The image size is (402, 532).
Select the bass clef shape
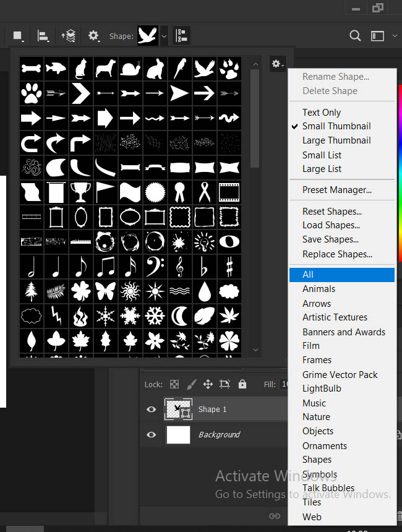[155, 267]
